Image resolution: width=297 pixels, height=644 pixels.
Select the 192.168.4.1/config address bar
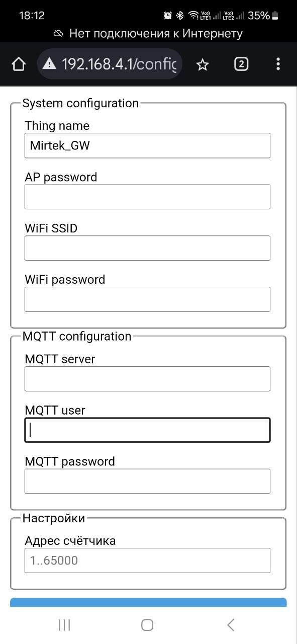point(110,64)
